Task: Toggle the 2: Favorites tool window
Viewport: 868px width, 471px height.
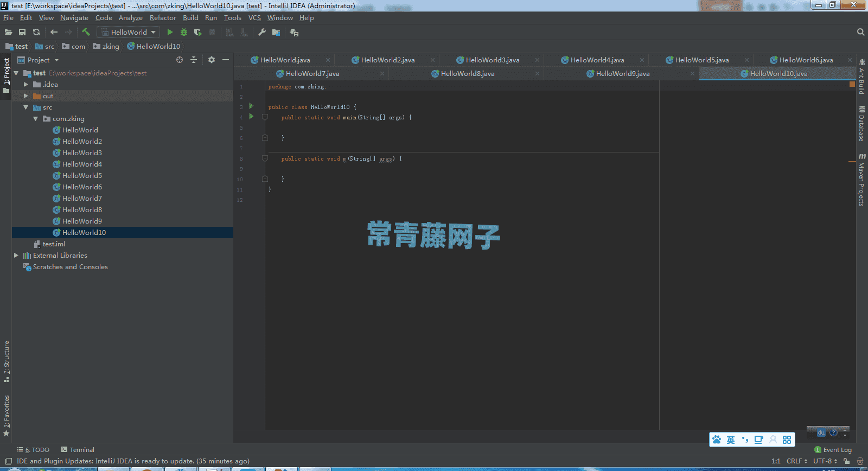Action: (x=7, y=416)
